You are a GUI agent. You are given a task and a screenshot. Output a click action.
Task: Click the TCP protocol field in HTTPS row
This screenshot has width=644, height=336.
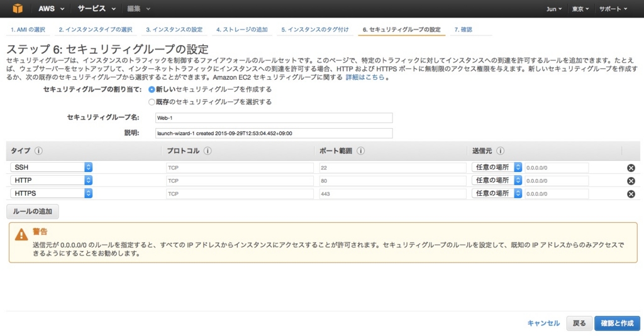[x=240, y=194]
